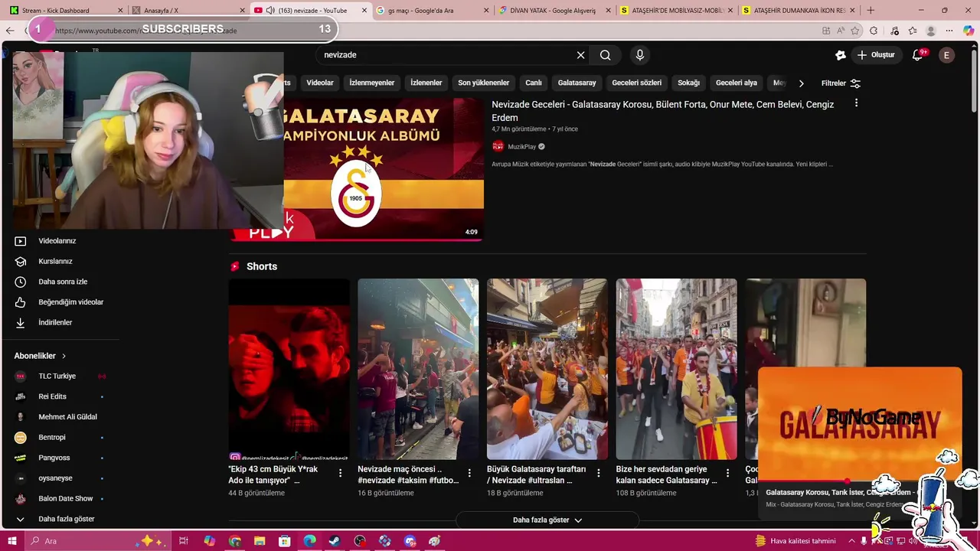This screenshot has height=551, width=980.
Task: Open Edge settings and more menu
Action: point(950,31)
